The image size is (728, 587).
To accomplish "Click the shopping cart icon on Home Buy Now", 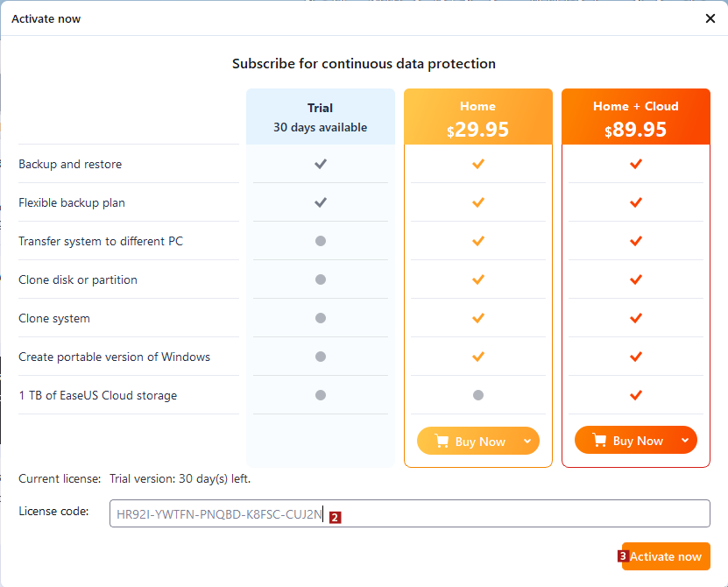I will (442, 442).
